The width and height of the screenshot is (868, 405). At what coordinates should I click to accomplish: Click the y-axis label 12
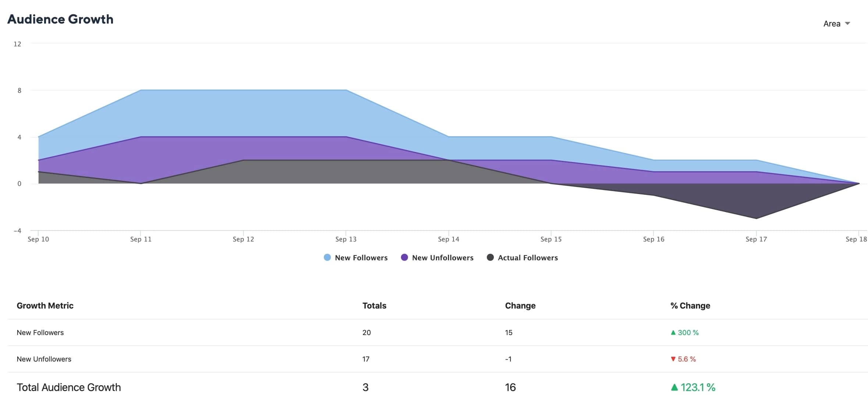click(x=17, y=44)
